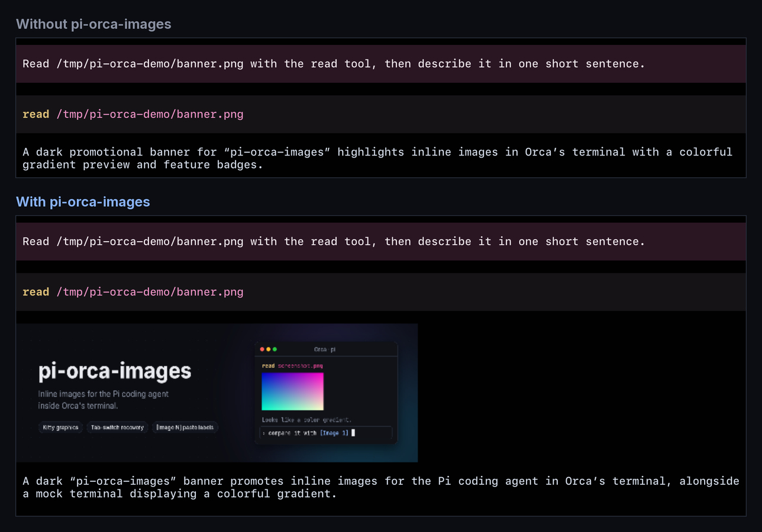Click the red dot in the mock terminal
The height and width of the screenshot is (532, 762).
(x=263, y=349)
